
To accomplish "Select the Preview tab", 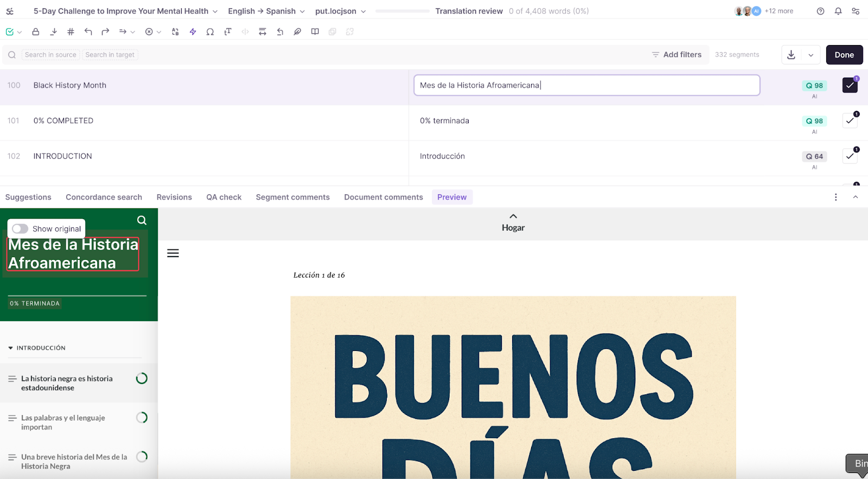I will pyautogui.click(x=452, y=197).
